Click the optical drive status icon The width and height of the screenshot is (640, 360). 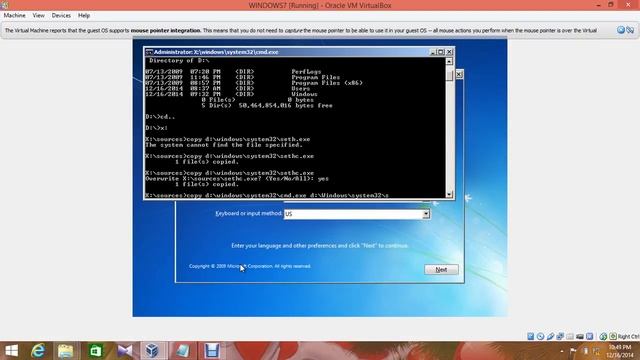tap(540, 336)
